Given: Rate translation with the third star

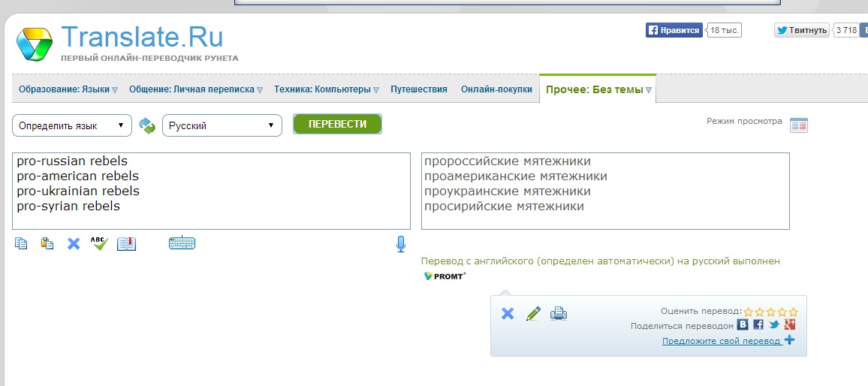Looking at the screenshot, I should click(771, 312).
